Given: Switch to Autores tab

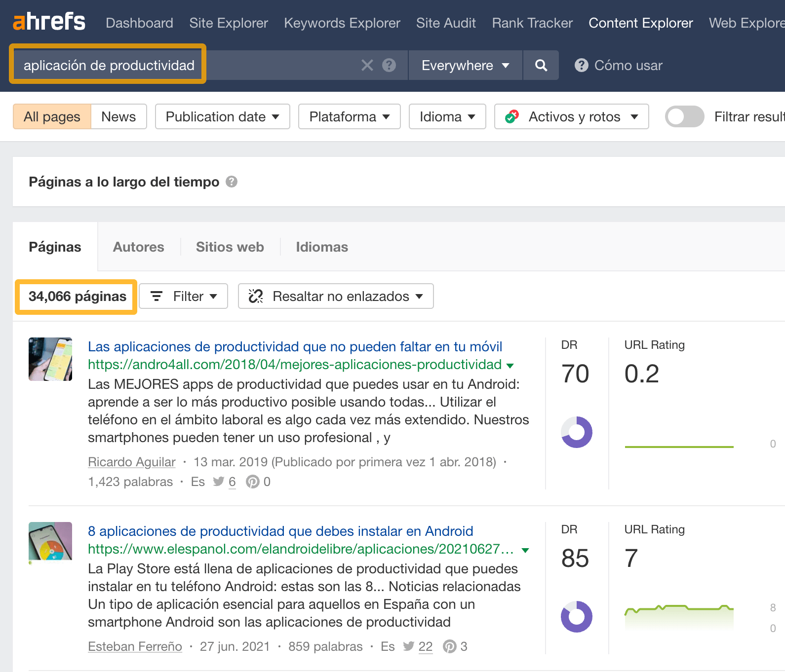Looking at the screenshot, I should click(x=139, y=247).
